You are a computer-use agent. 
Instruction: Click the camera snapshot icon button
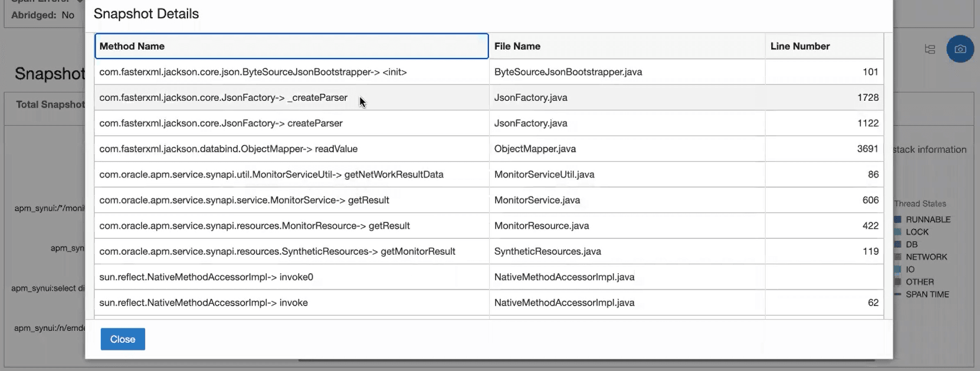(960, 50)
